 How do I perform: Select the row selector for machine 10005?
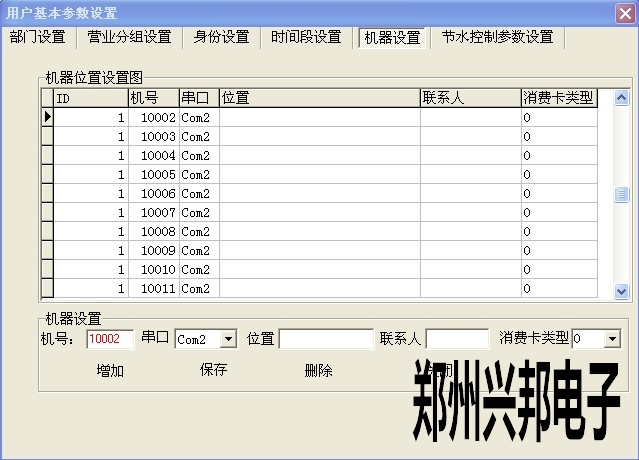click(x=48, y=174)
